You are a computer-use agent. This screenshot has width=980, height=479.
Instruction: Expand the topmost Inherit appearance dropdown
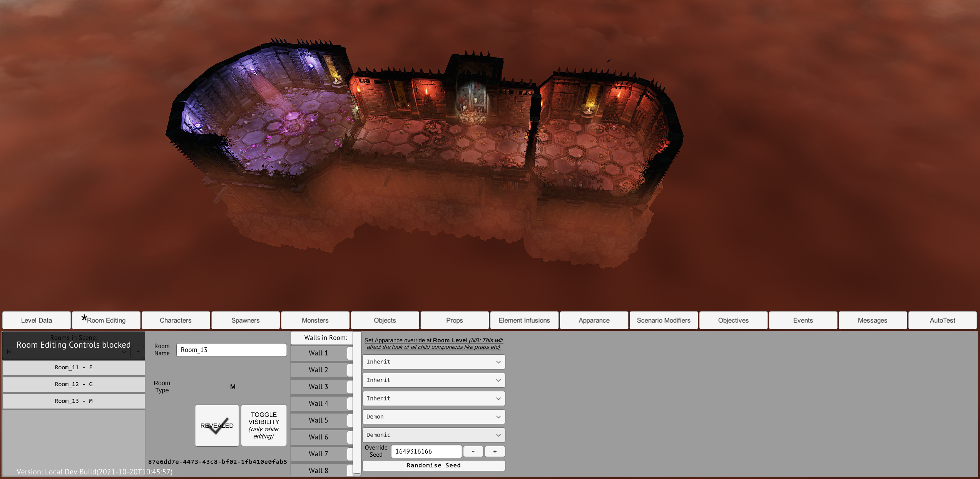click(433, 362)
